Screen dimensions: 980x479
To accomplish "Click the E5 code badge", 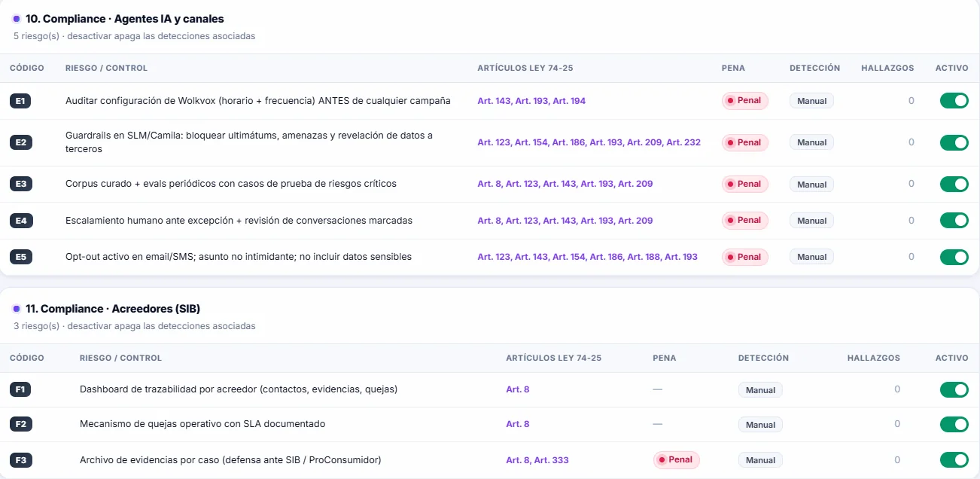I will (x=20, y=257).
